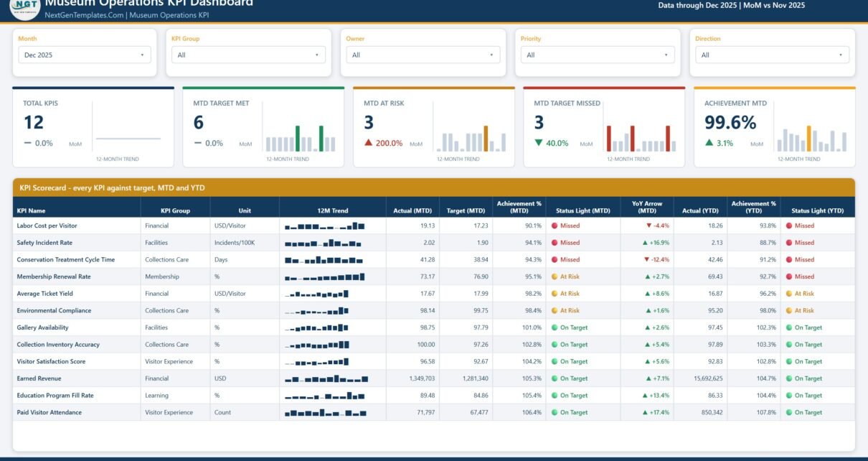This screenshot has height=461, width=868.
Task: Click the amber At Risk dot for Membership Renewal Rate
Action: click(x=555, y=276)
